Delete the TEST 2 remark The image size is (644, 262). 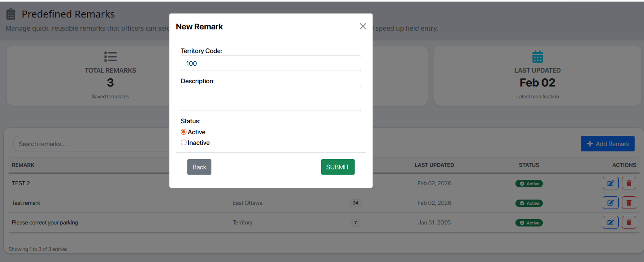pos(629,183)
